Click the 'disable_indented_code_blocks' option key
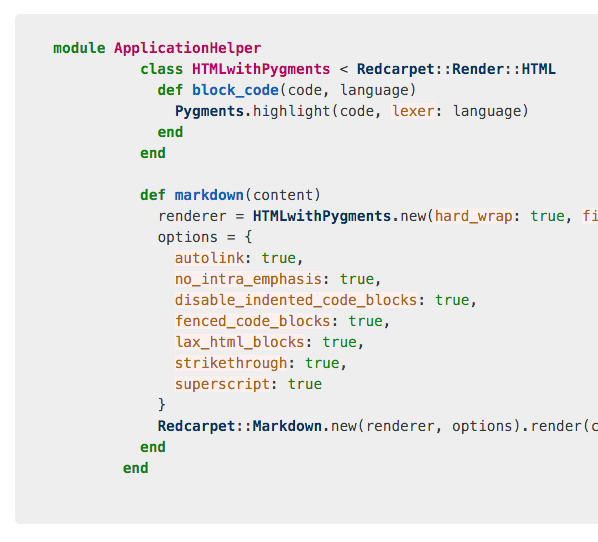 click(x=296, y=300)
